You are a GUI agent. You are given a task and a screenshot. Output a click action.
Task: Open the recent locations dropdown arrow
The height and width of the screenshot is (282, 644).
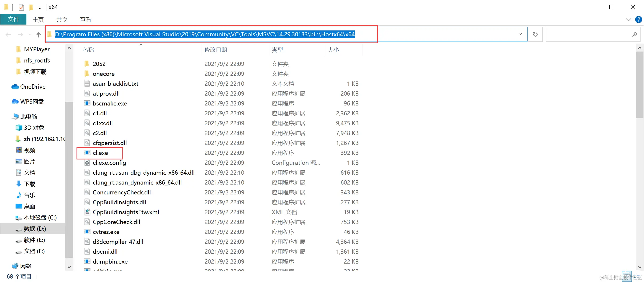[x=30, y=34]
